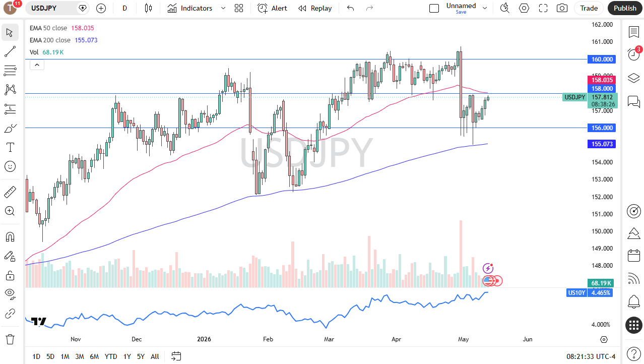
Task: Activate the zoom in tool
Action: 10,211
